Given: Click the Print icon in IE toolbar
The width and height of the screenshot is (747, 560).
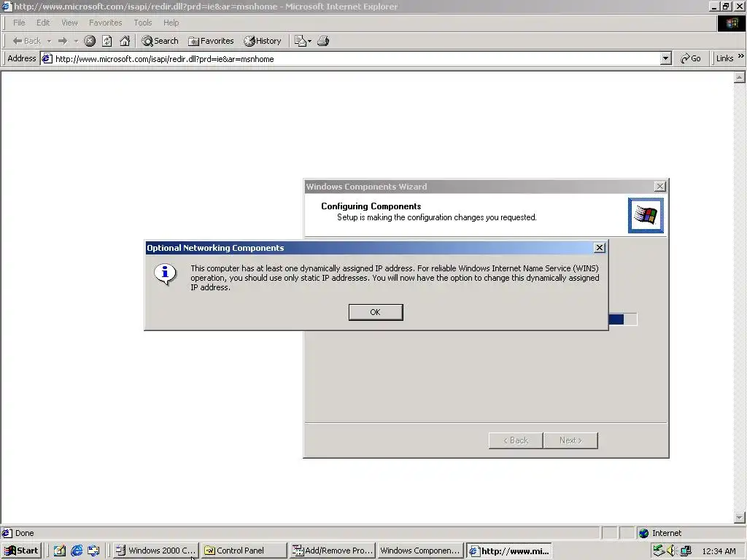Looking at the screenshot, I should click(x=323, y=41).
